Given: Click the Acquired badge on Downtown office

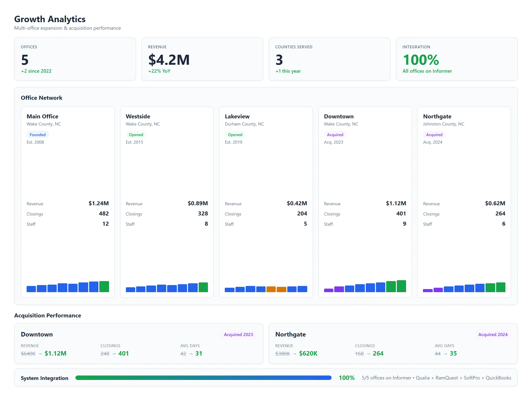Looking at the screenshot, I should [x=335, y=135].
